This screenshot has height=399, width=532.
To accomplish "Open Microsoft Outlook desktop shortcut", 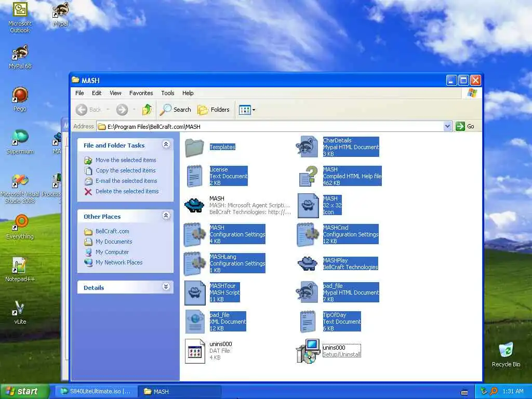I will coord(20,18).
